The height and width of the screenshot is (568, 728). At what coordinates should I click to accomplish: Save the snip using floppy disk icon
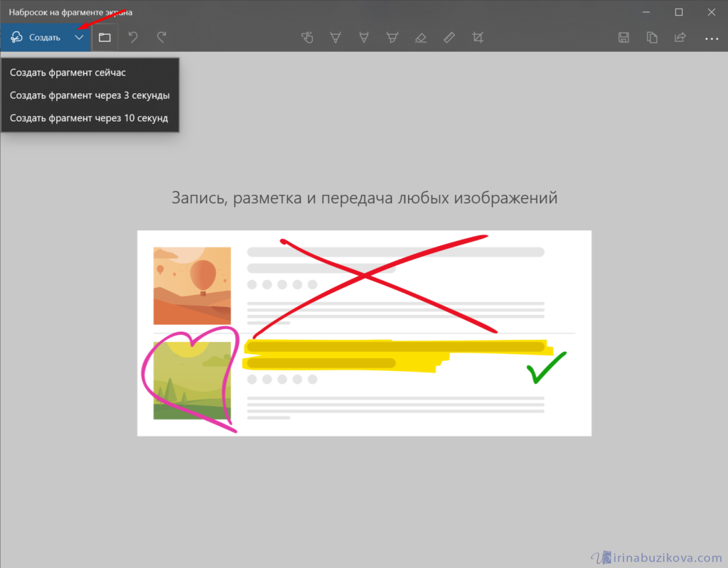623,37
